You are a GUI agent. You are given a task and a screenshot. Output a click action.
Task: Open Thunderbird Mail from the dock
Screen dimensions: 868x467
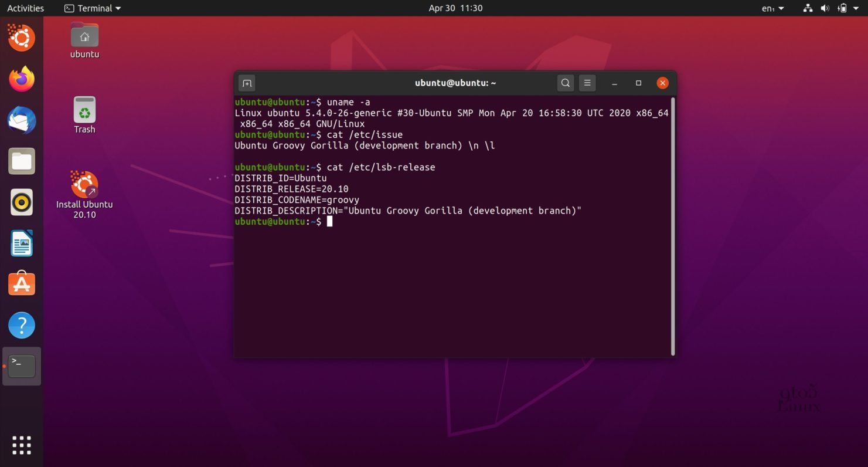tap(22, 120)
